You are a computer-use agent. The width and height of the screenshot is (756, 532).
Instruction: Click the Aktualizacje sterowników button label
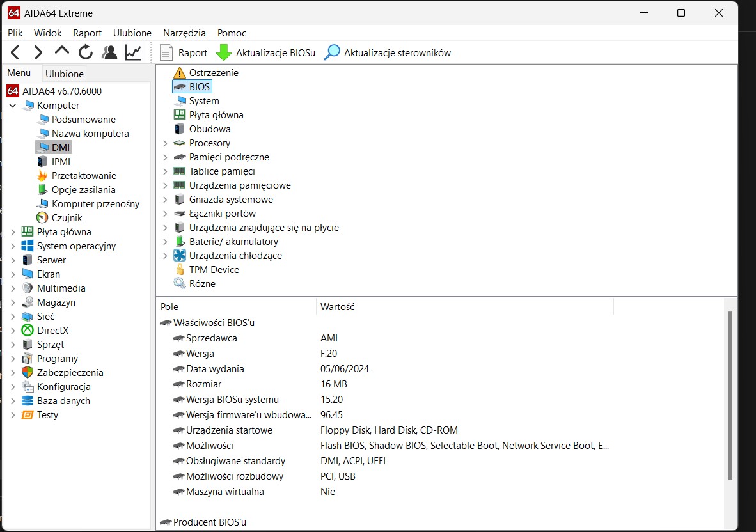point(398,53)
